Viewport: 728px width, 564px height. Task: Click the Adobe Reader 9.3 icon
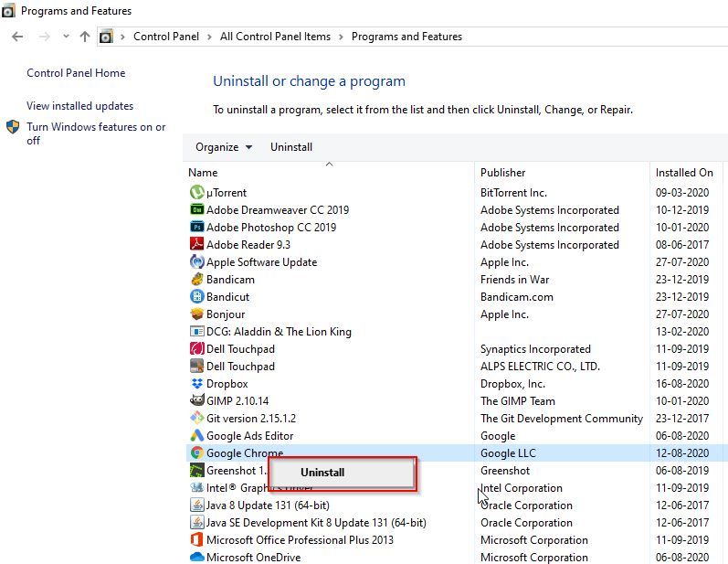[x=197, y=244]
